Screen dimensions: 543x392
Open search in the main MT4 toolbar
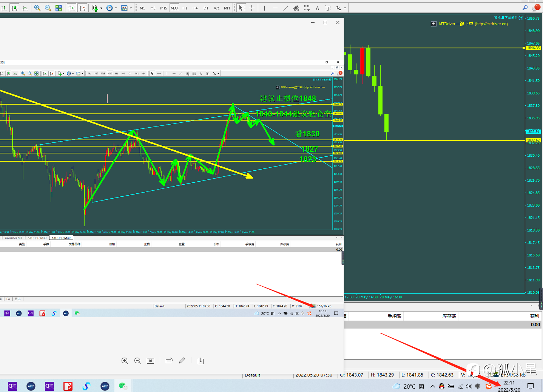coord(525,8)
